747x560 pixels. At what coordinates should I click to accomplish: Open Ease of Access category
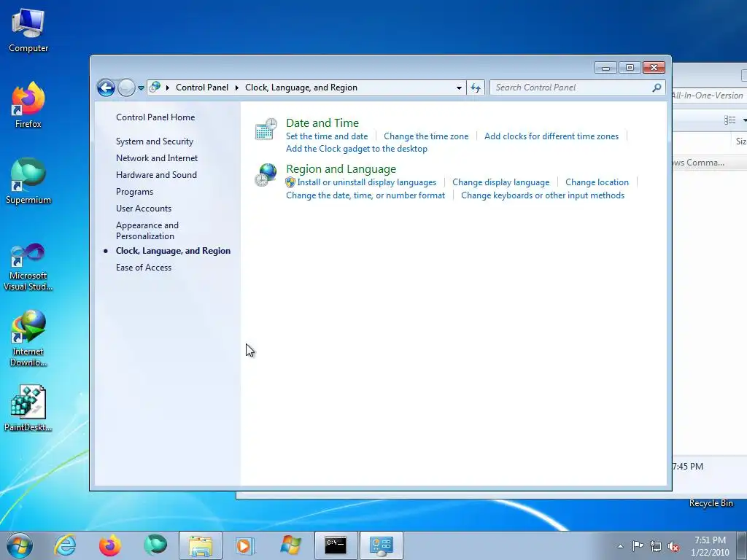[144, 268]
